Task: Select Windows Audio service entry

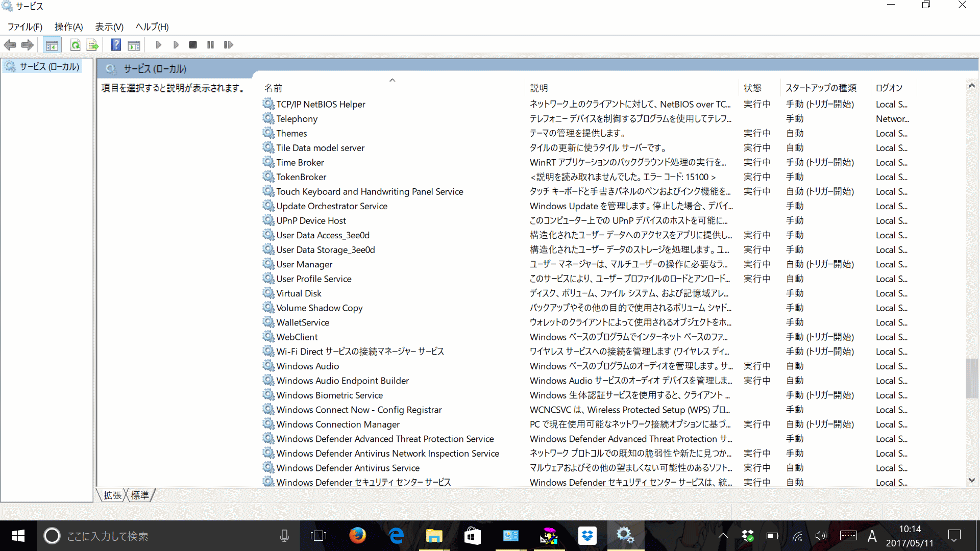Action: [307, 365]
